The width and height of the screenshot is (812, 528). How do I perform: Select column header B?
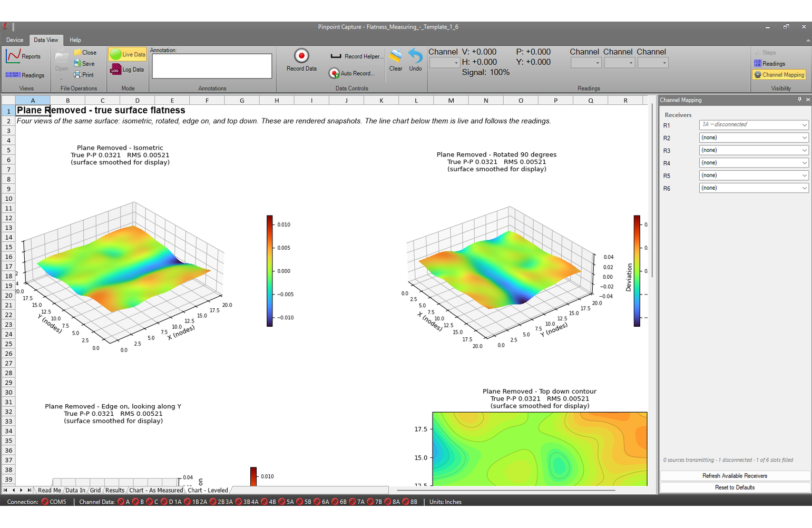click(x=67, y=101)
